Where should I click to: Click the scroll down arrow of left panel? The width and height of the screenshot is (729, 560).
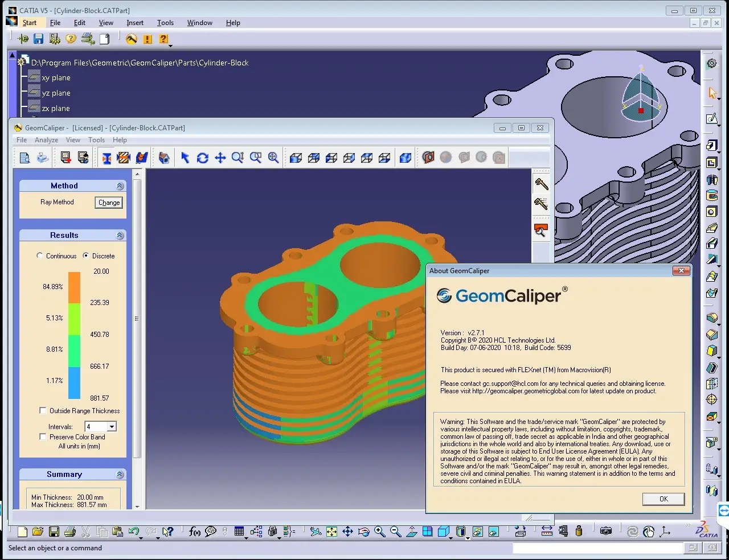[x=137, y=506]
